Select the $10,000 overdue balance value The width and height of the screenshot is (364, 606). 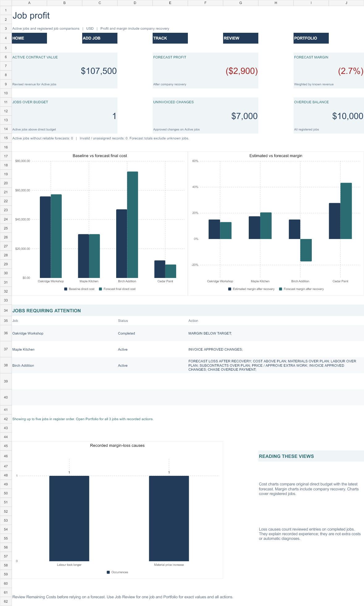(348, 116)
